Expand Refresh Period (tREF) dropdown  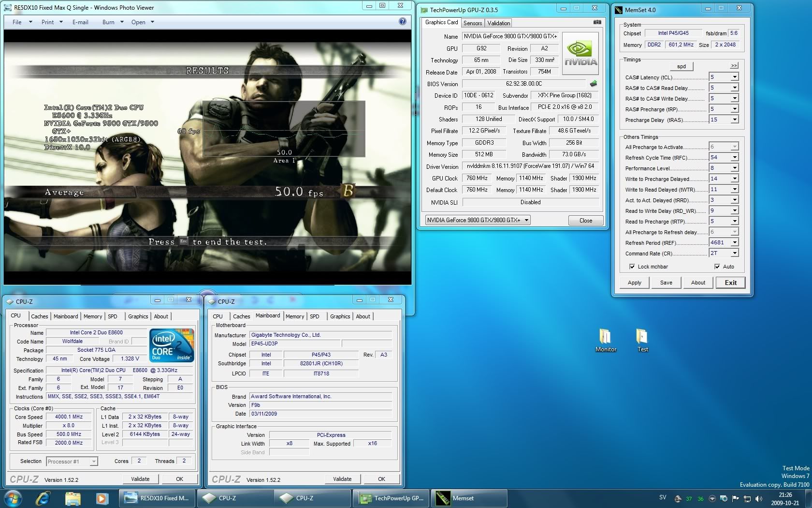coord(735,242)
